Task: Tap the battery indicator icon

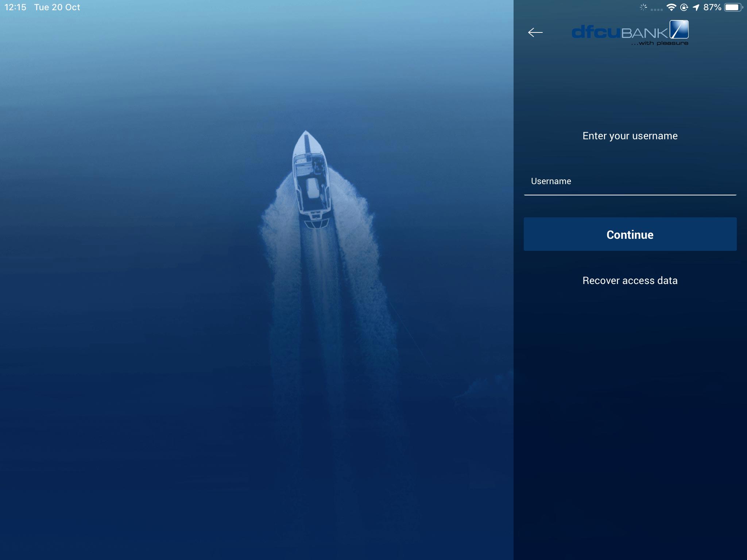Action: tap(734, 7)
